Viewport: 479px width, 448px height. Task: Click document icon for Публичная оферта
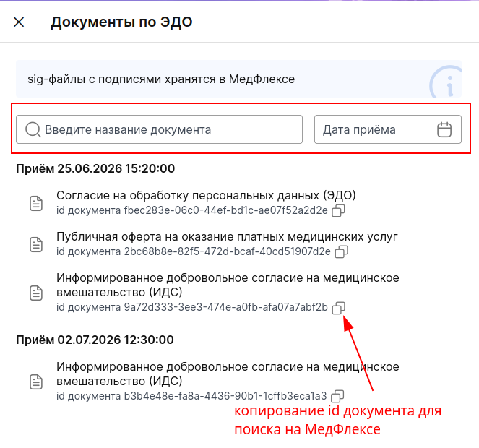click(x=36, y=244)
